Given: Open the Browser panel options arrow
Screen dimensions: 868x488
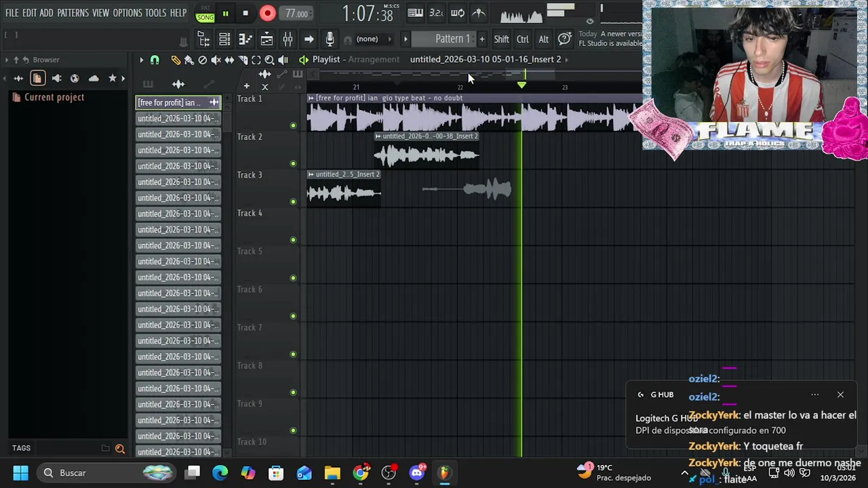Looking at the screenshot, I should (7, 60).
